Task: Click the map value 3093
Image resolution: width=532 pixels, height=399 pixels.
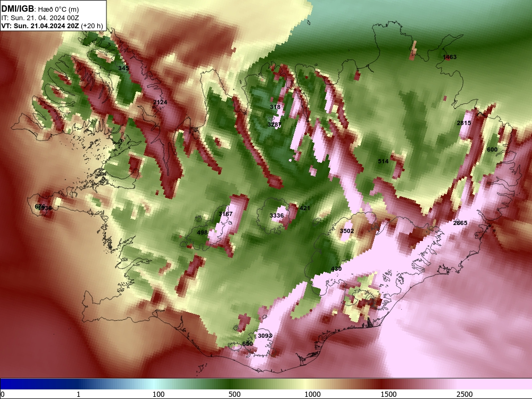Action: [x=265, y=336]
